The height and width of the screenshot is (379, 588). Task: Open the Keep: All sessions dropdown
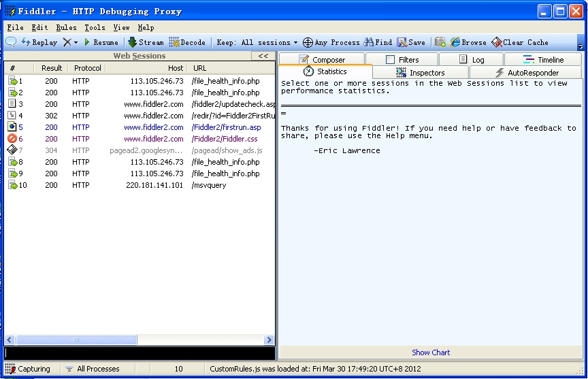(x=257, y=42)
